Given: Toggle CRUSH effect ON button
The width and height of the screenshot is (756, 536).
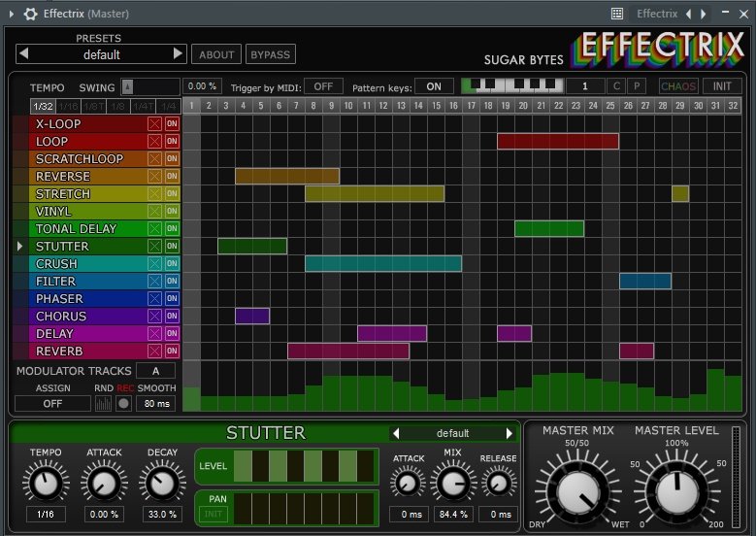Looking at the screenshot, I should [x=172, y=263].
